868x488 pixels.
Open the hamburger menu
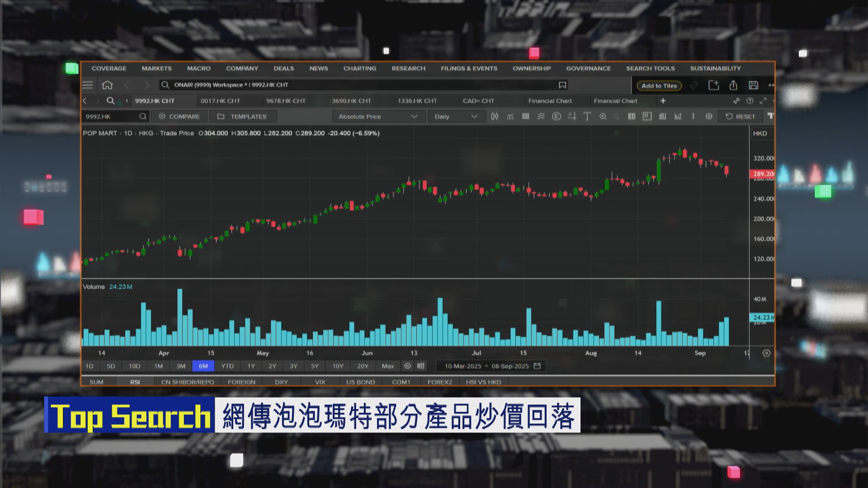pyautogui.click(x=88, y=85)
